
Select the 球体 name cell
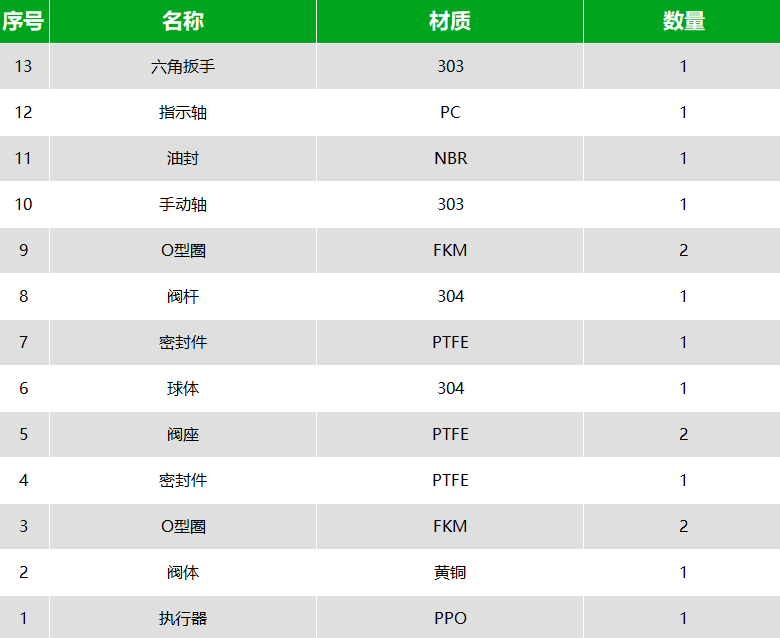pos(183,388)
